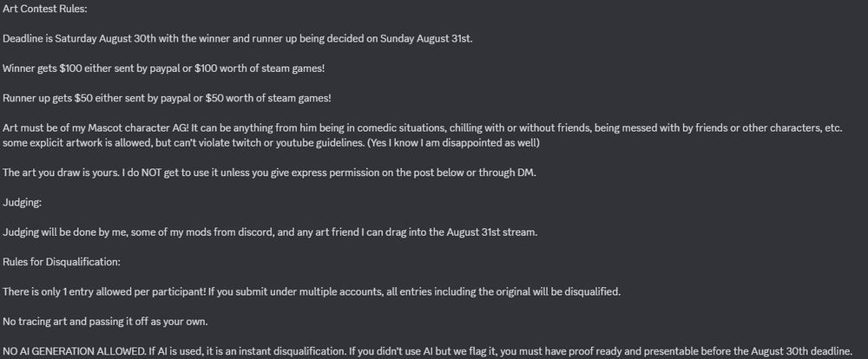The image size is (868, 359).
Task: Click the 'No tracing art' rule line
Action: (x=105, y=322)
